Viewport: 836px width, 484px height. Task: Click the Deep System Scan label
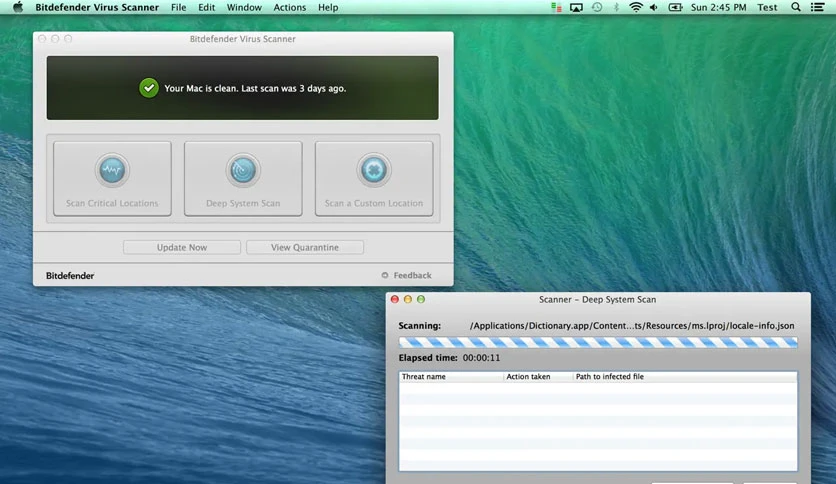243,203
